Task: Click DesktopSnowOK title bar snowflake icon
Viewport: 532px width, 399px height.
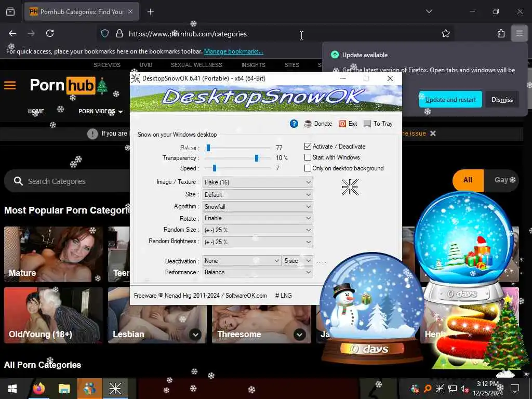Action: (136, 78)
